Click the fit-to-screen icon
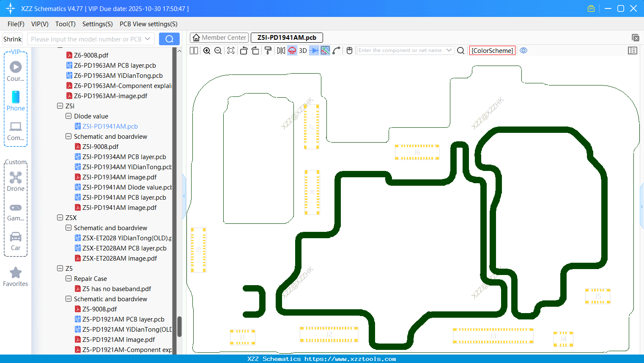Image resolution: width=644 pixels, height=363 pixels. 231,51
